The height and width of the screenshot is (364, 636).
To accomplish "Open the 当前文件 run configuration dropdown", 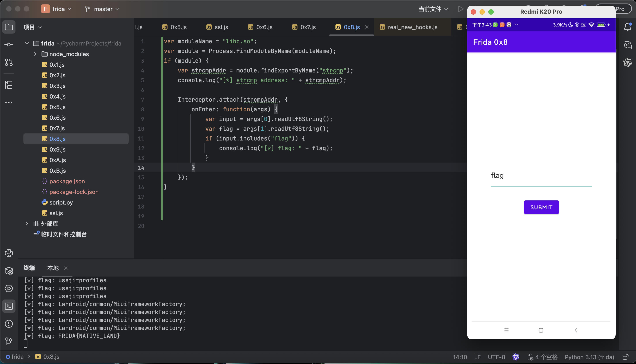I will coord(433,9).
